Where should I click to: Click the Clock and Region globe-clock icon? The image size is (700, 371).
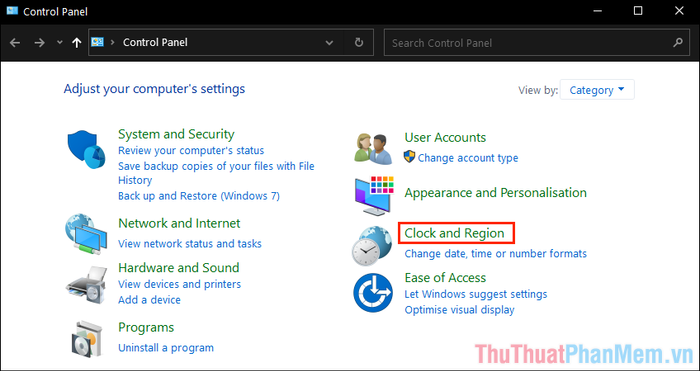pyautogui.click(x=372, y=246)
